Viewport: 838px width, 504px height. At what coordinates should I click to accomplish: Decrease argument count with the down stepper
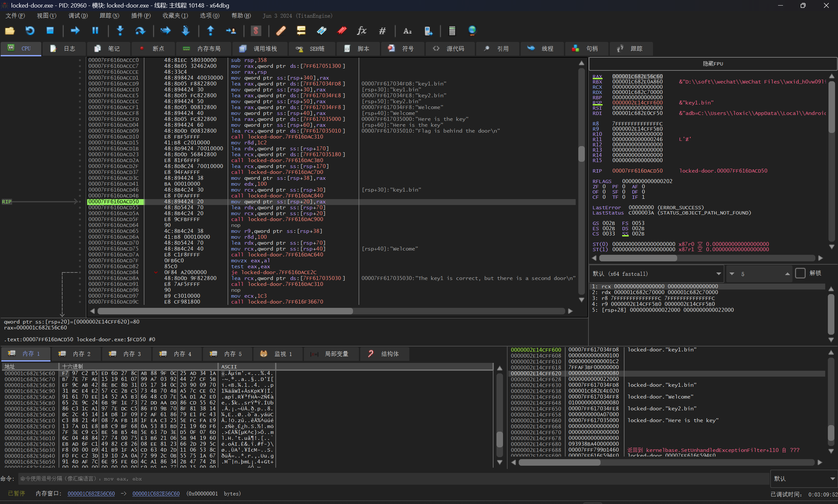pyautogui.click(x=732, y=274)
